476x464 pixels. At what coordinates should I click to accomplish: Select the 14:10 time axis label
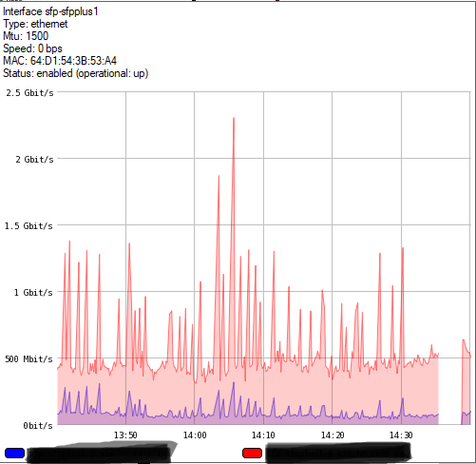tap(263, 435)
